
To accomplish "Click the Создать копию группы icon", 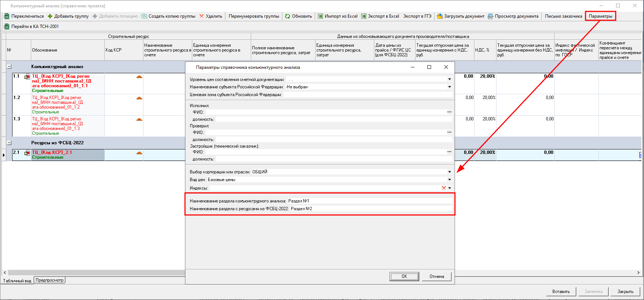I will point(144,16).
